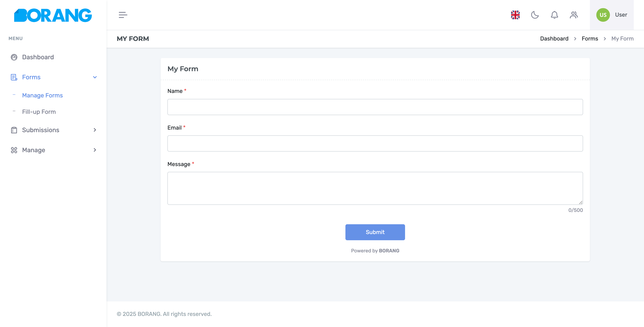Click My Form breadcrumb text
The height and width of the screenshot is (327, 644).
622,39
